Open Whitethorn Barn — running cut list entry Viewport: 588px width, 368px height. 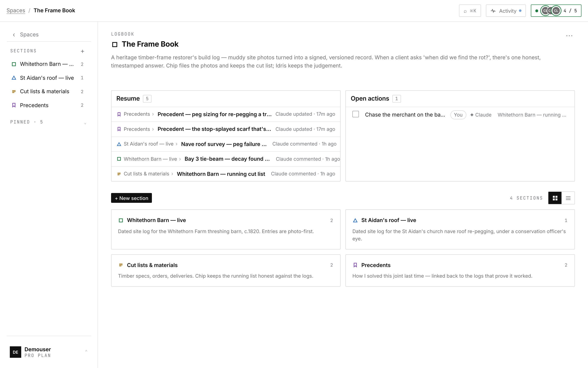[x=226, y=174]
